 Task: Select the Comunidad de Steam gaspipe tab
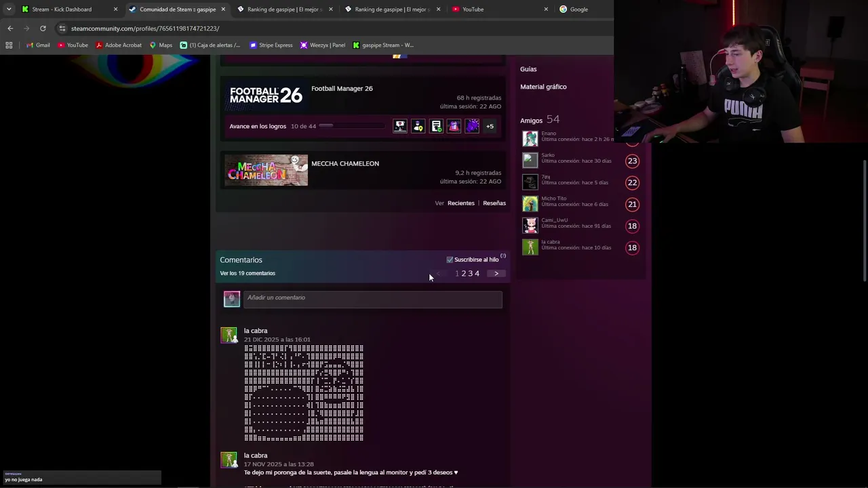click(x=178, y=9)
